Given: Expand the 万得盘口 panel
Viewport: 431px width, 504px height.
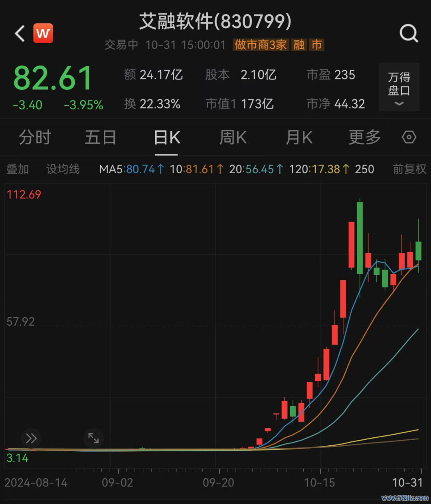Looking at the screenshot, I should 399,87.
